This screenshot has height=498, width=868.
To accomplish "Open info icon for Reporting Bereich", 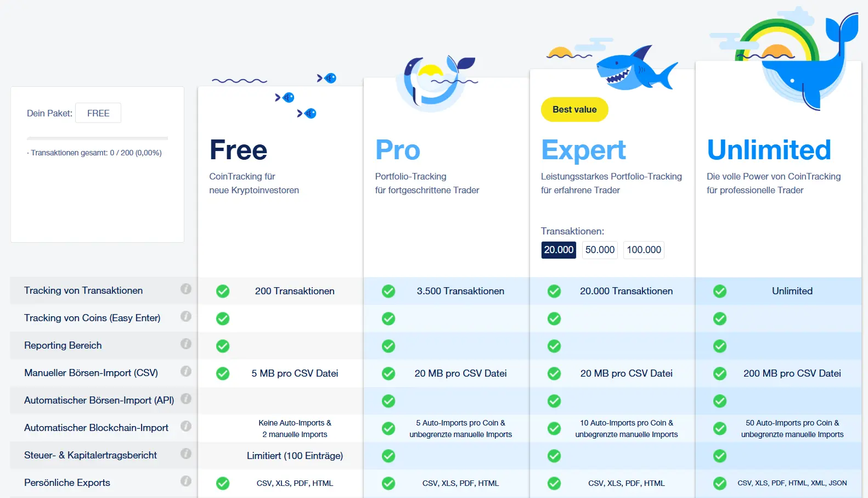I will [186, 344].
